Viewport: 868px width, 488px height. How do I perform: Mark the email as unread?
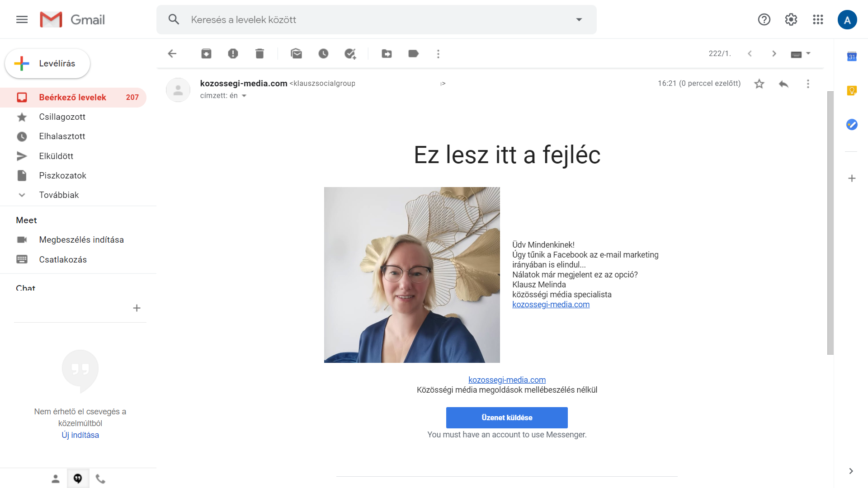[x=297, y=54]
